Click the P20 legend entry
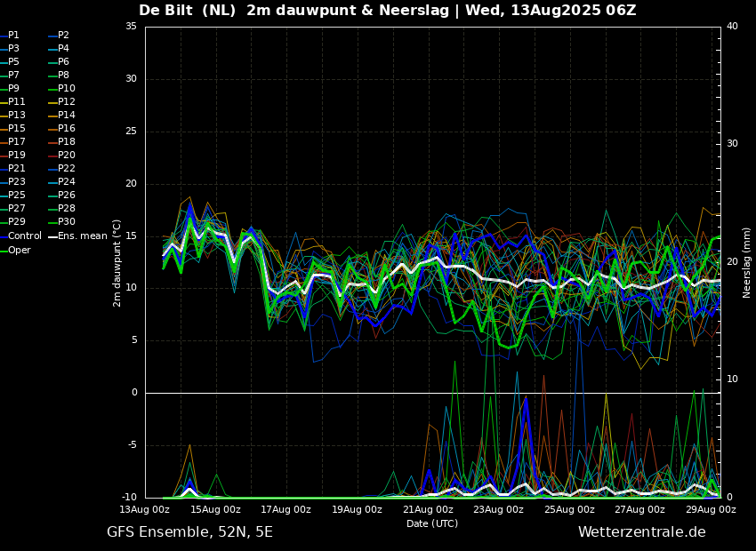Image resolution: width=756 pixels, height=551 pixels. (x=67, y=156)
